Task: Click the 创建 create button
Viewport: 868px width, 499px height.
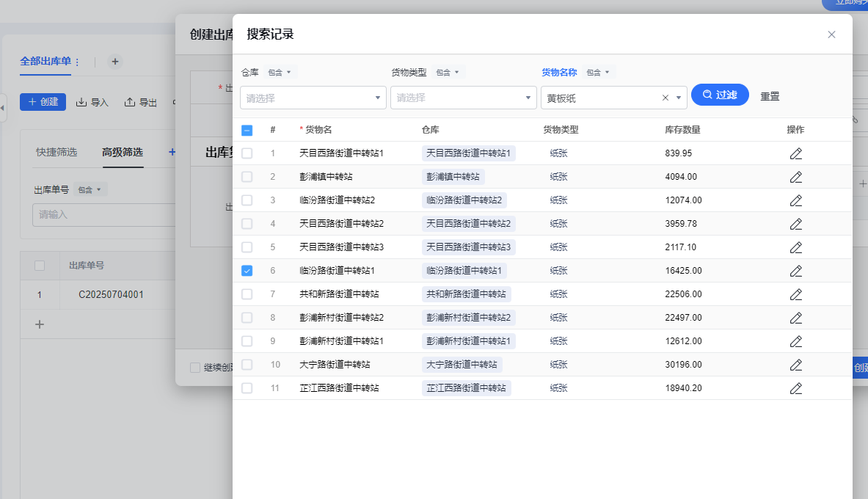Action: tap(43, 102)
